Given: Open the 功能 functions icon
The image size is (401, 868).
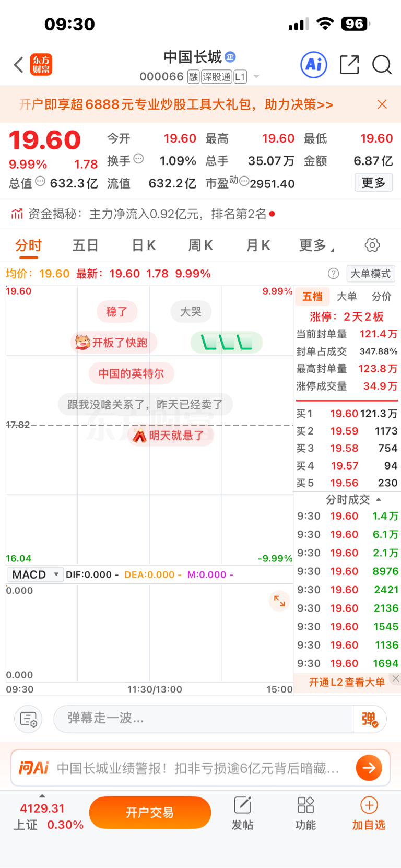Looking at the screenshot, I should pyautogui.click(x=305, y=813).
